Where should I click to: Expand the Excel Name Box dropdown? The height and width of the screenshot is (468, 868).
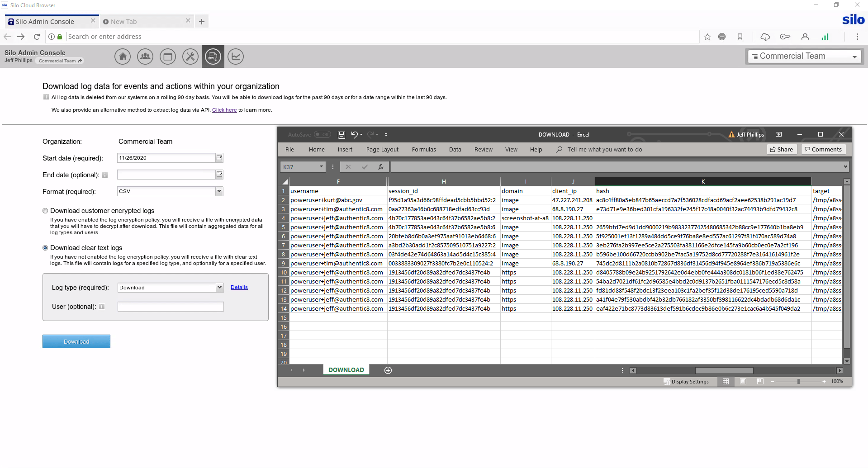[x=322, y=167]
